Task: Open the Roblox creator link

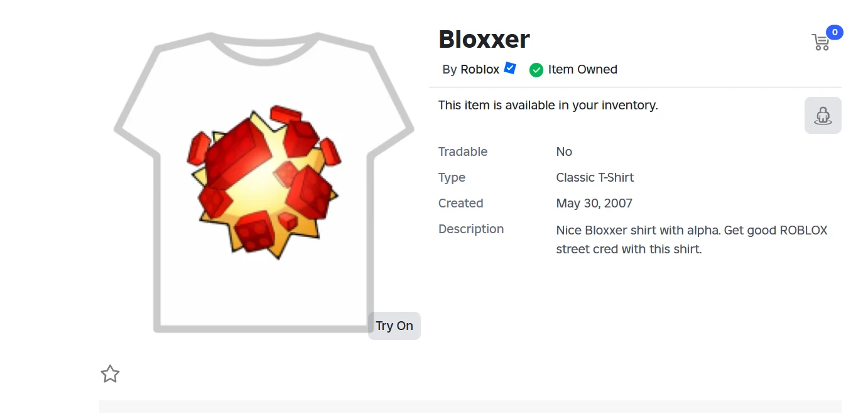Action: coord(479,70)
